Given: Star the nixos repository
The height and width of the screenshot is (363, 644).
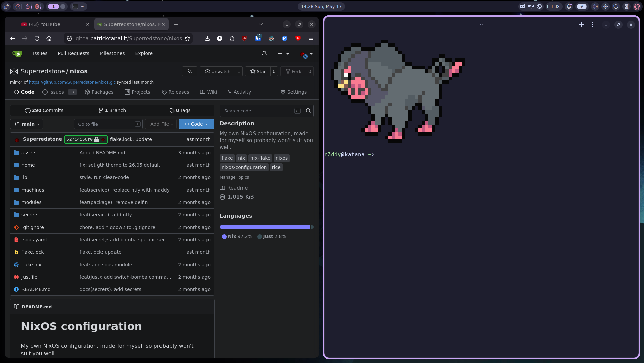Looking at the screenshot, I should coord(258,71).
